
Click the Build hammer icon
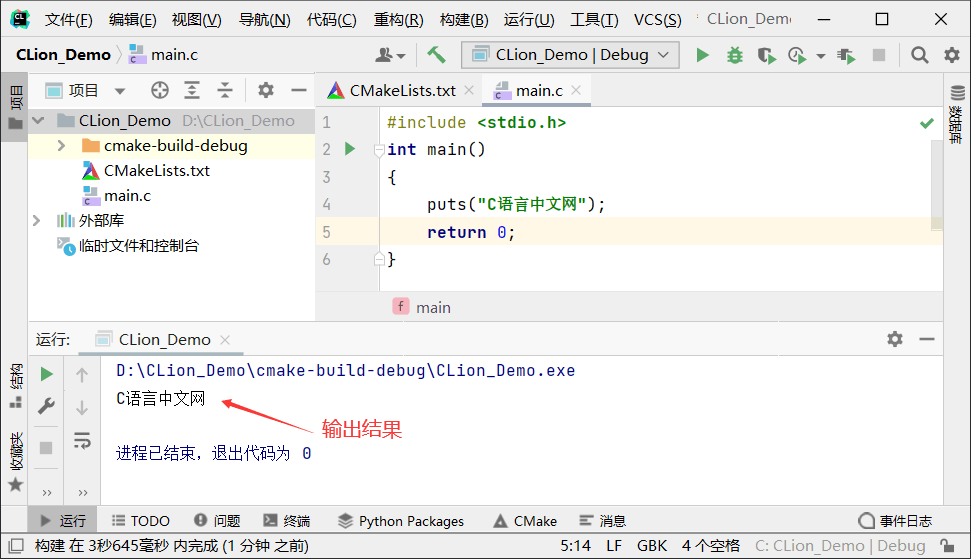pos(436,55)
